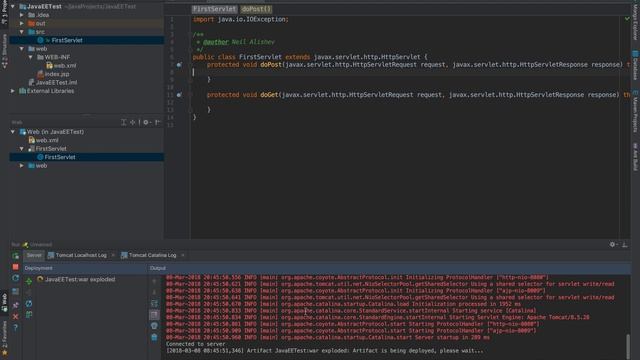Open the Maven Projects tool window

pos(636,111)
